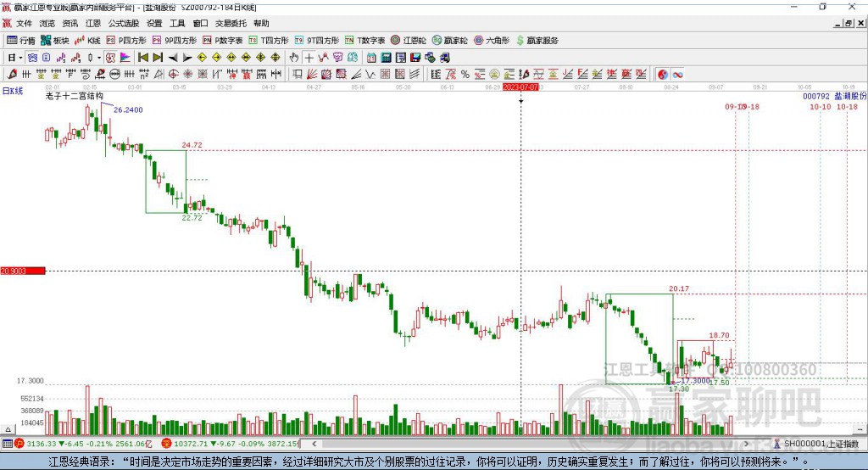Click the highlighted 2023-07-07 date marker
The width and height of the screenshot is (868, 470).
pyautogui.click(x=520, y=87)
